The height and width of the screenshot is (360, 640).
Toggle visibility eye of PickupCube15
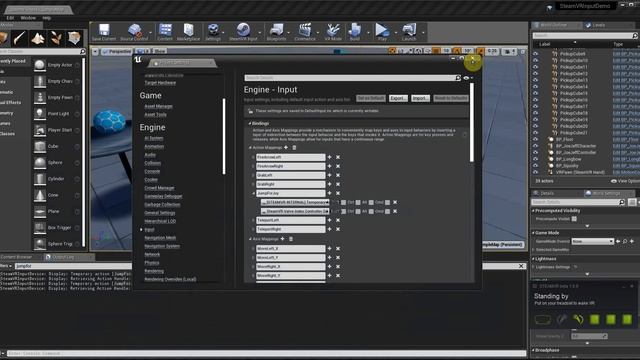[x=536, y=93]
